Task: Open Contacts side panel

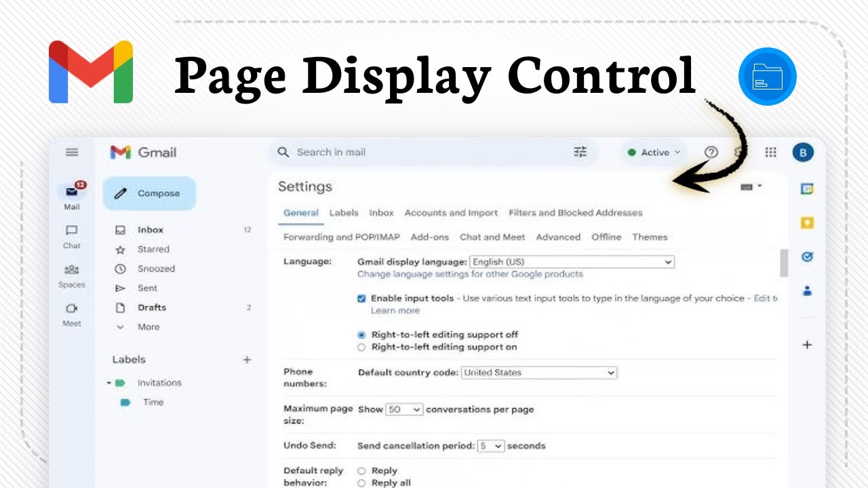Action: (807, 291)
